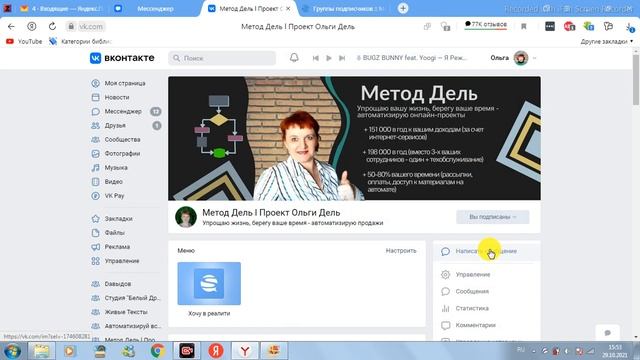Click the Windows Start button
Screen dimensions: 640x360
(12, 351)
